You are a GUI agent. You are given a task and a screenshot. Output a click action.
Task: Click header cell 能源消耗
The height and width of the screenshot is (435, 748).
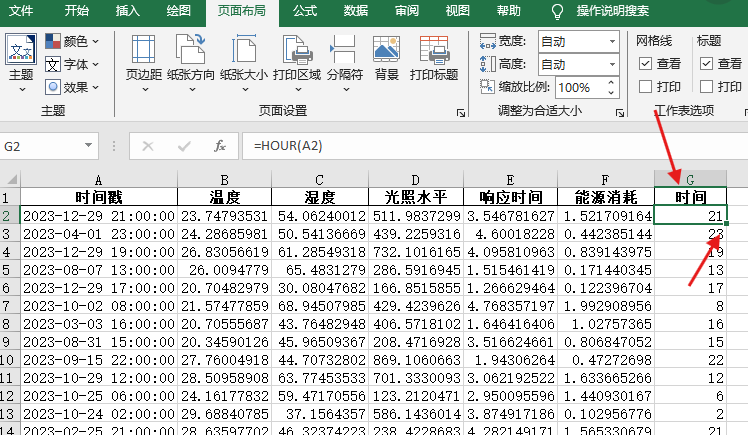pyautogui.click(x=606, y=197)
